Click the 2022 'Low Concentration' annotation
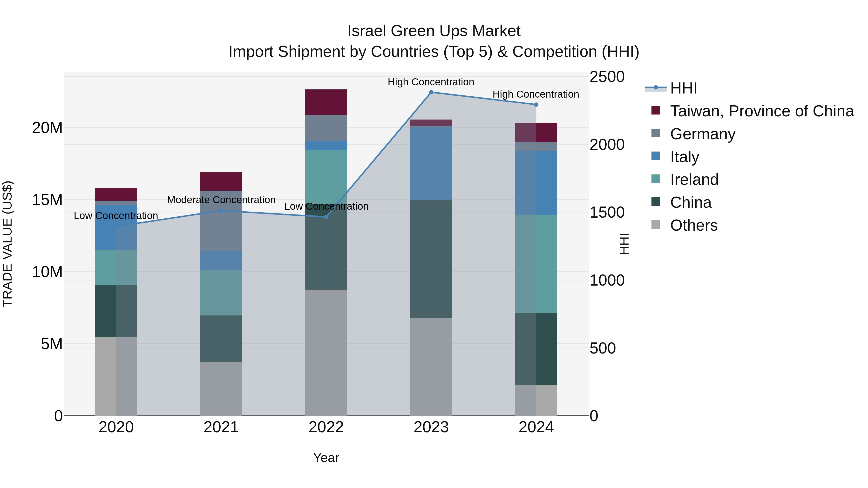This screenshot has width=868, height=488. pos(326,206)
